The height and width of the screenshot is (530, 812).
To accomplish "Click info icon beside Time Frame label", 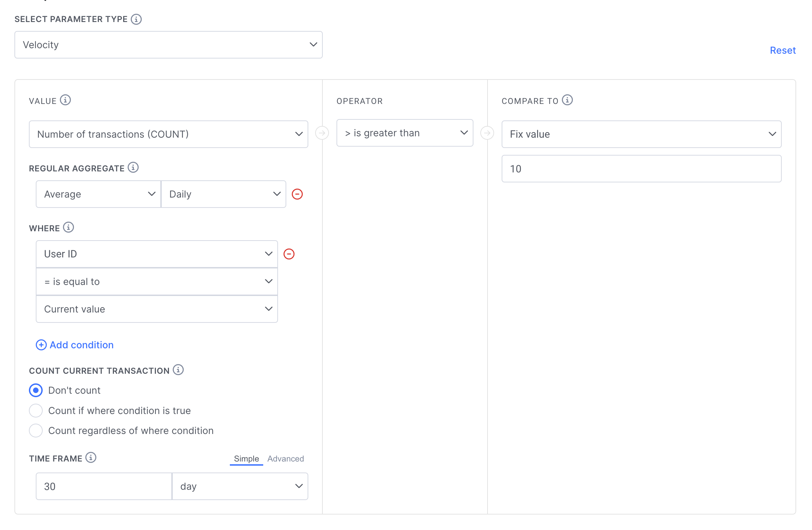I will tap(91, 457).
